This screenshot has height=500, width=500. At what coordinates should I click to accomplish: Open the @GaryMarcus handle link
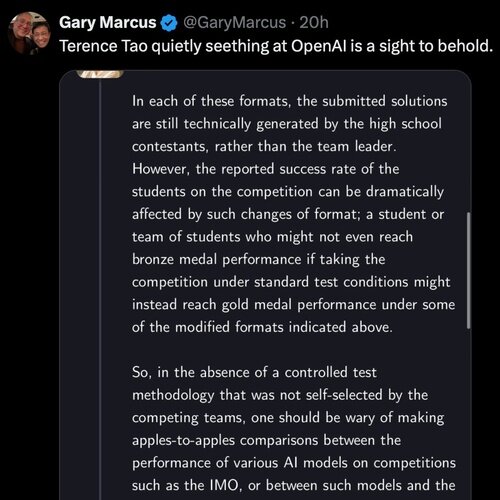tap(234, 23)
